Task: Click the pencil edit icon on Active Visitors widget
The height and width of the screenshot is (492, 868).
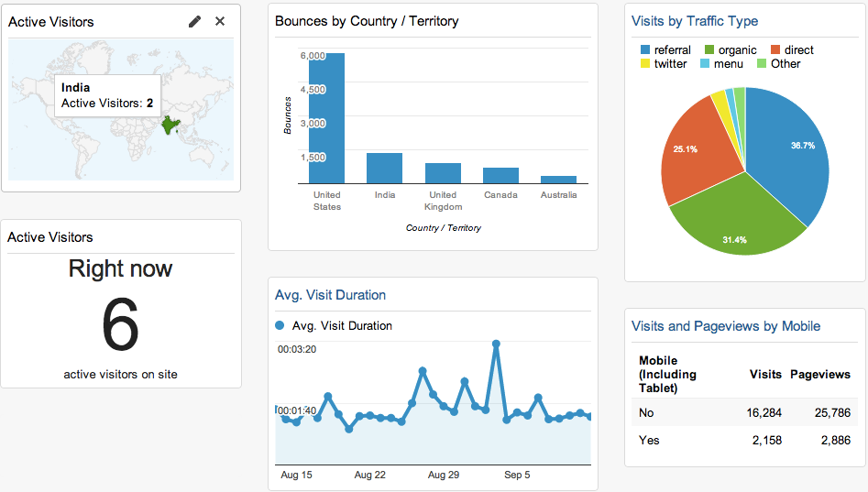Action: tap(194, 22)
